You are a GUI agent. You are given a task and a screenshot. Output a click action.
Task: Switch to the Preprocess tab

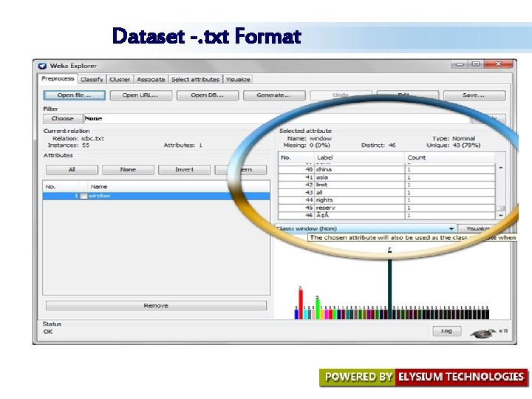click(x=58, y=79)
